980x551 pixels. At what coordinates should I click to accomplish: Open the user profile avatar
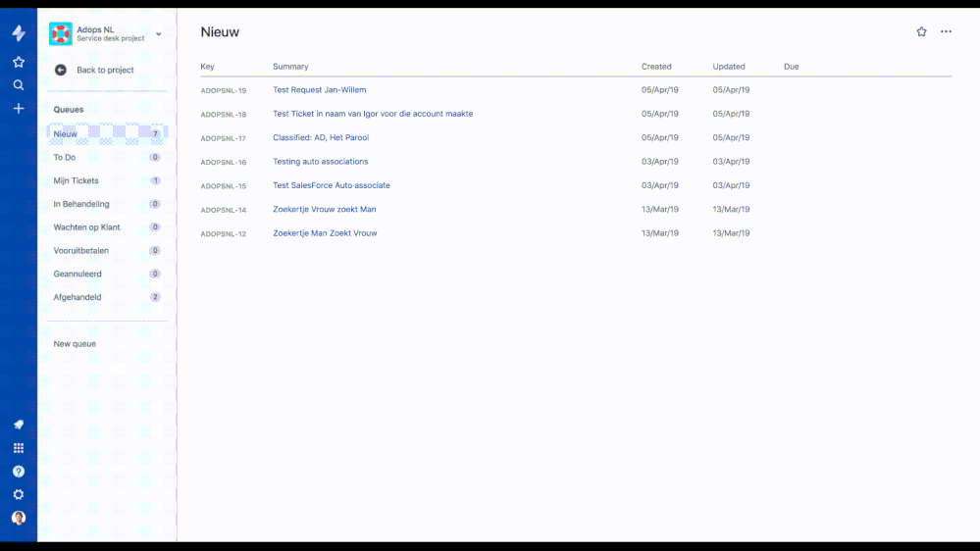19,518
